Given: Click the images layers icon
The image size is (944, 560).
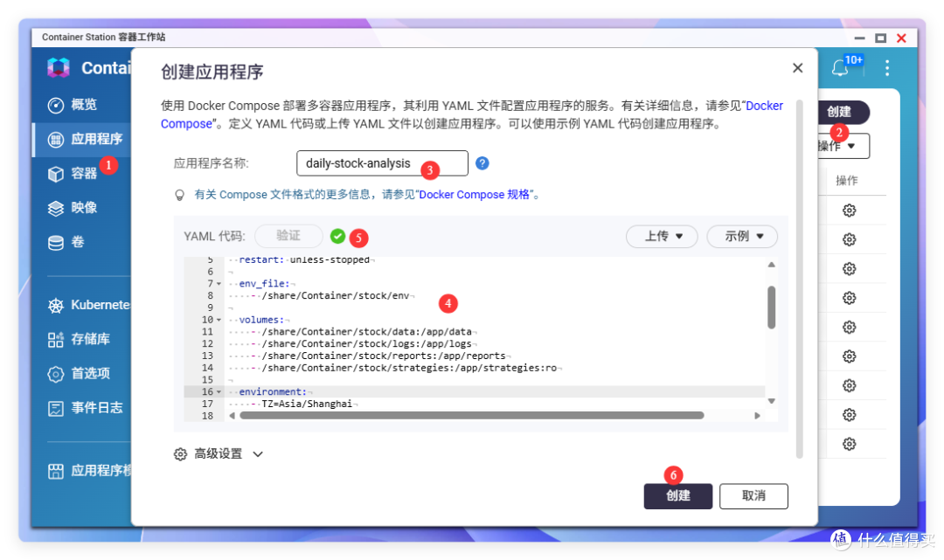Looking at the screenshot, I should [55, 208].
